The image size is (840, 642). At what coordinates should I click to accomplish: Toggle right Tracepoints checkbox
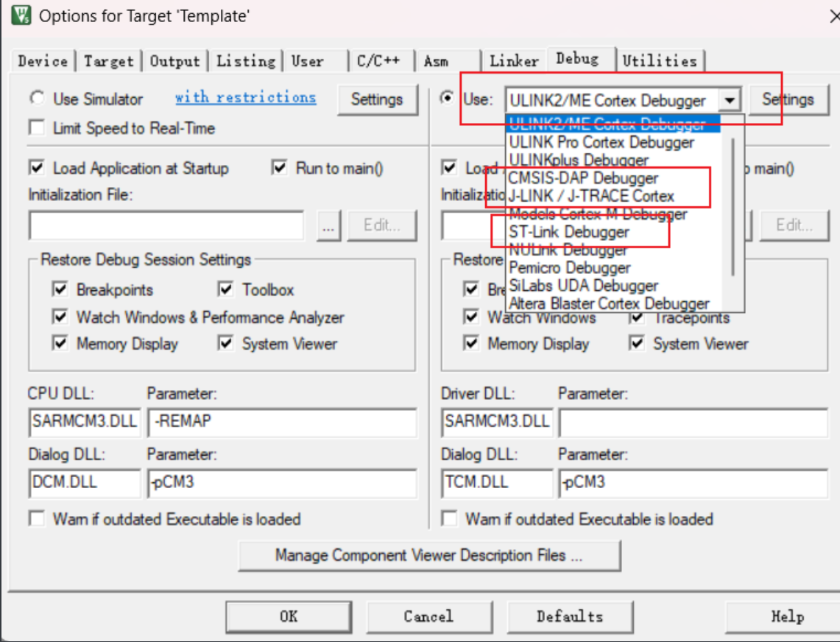pos(636,318)
